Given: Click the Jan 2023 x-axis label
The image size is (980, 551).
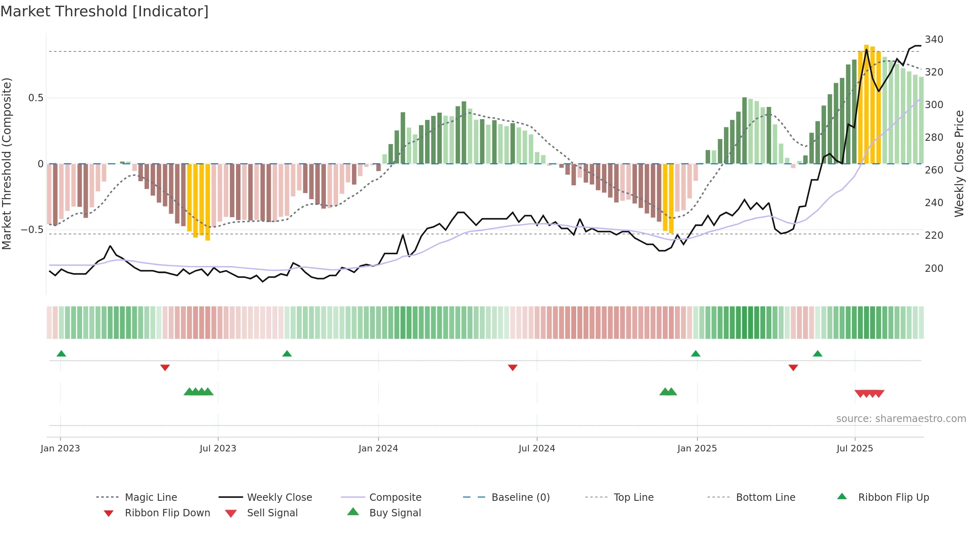Looking at the screenshot, I should pos(60,448).
